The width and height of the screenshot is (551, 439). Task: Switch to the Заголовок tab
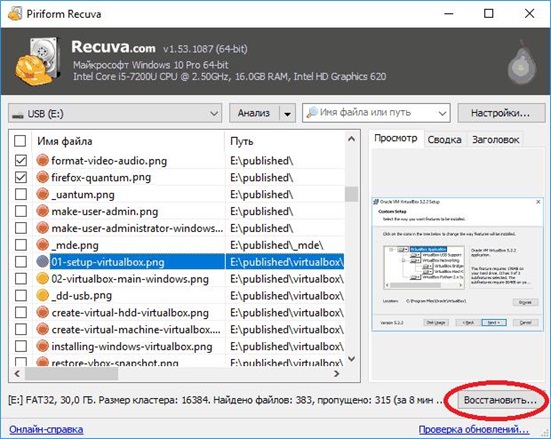tap(495, 140)
